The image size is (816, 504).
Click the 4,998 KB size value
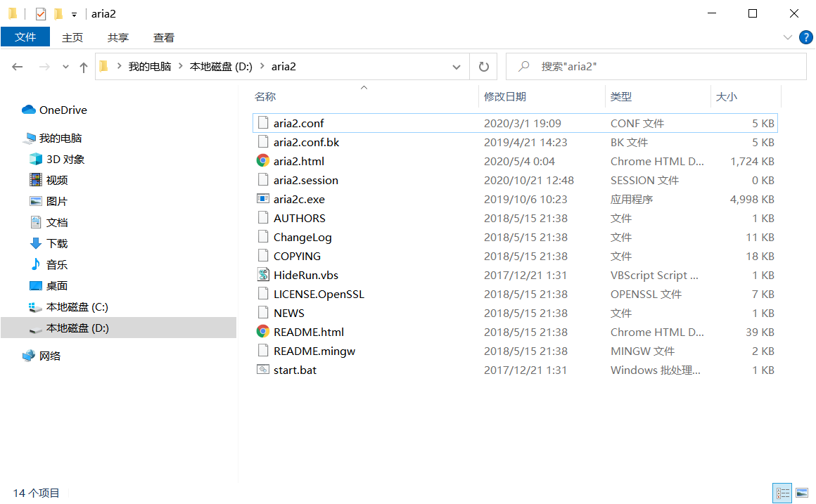pos(752,199)
